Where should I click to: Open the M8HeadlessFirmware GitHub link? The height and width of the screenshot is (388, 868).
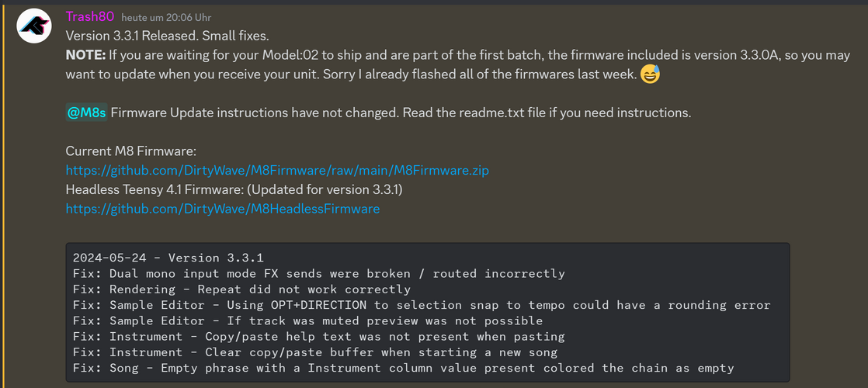[223, 209]
